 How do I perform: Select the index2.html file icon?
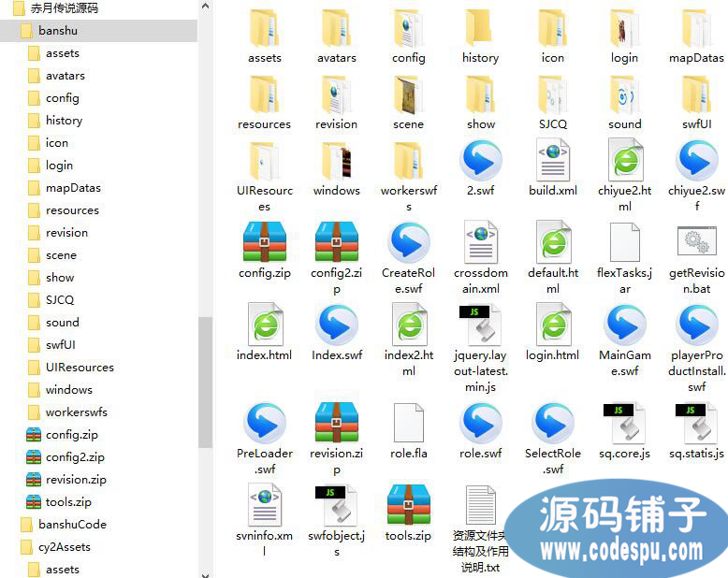tap(409, 325)
